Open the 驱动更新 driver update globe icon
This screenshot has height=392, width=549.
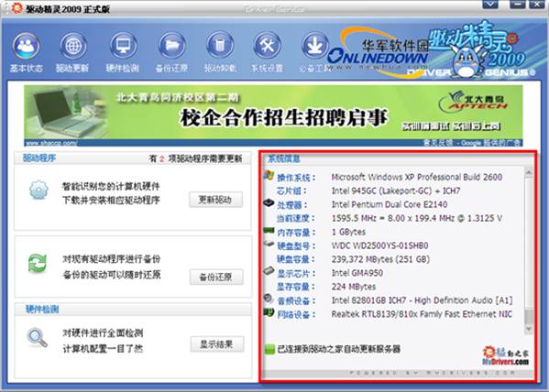[73, 46]
